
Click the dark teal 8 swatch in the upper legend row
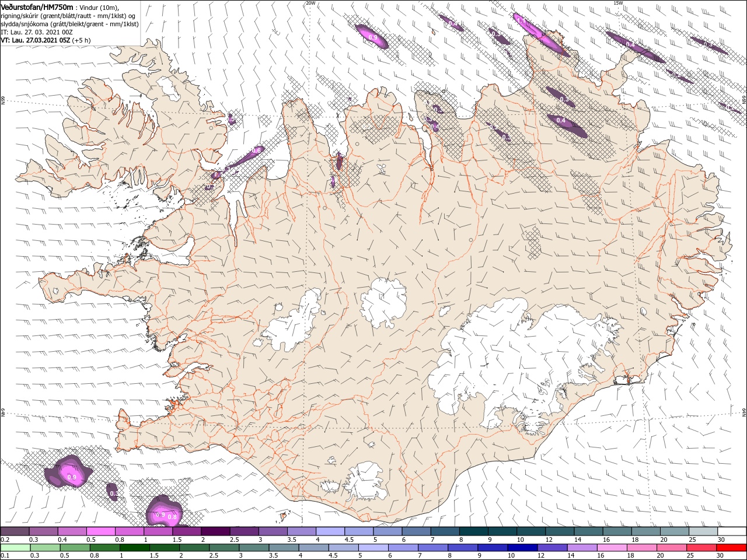pos(473,531)
